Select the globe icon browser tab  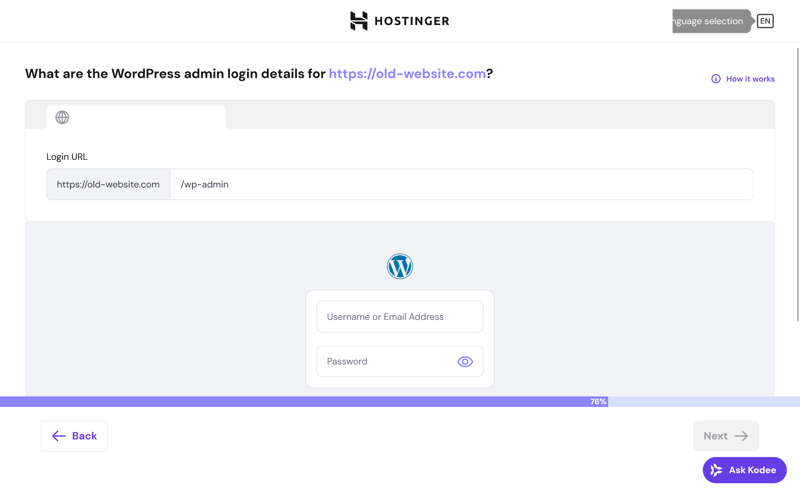[136, 117]
